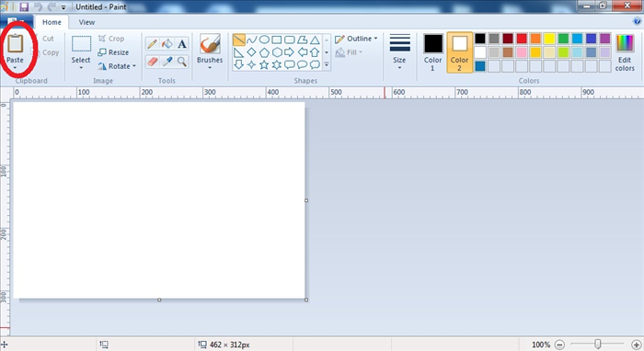This screenshot has height=351, width=644.
Task: Select the Five-point star shape
Action: click(x=265, y=65)
